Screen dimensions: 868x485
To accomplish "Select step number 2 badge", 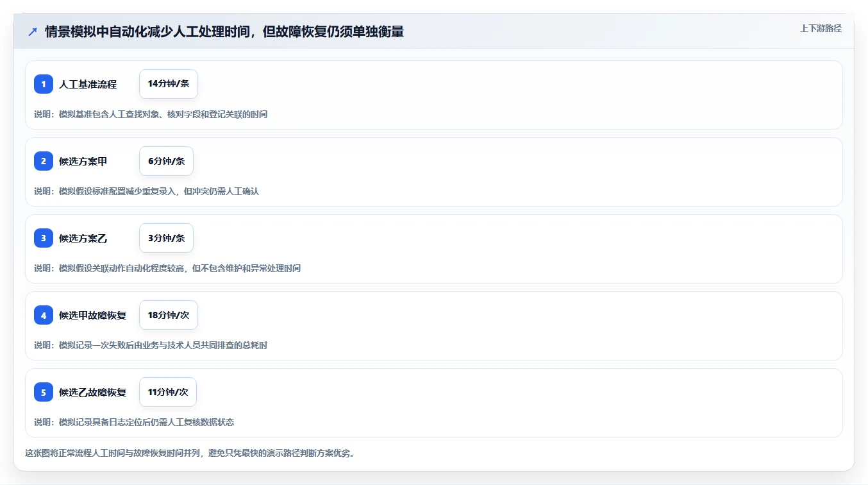I will pos(44,161).
